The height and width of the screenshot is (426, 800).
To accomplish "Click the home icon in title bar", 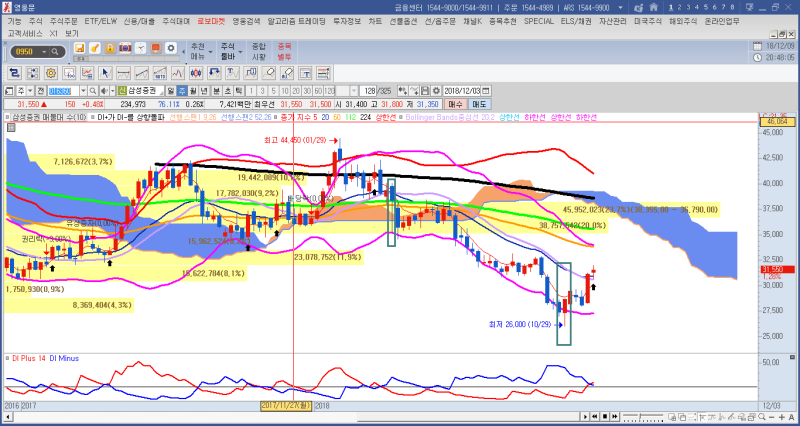I will [x=654, y=8].
